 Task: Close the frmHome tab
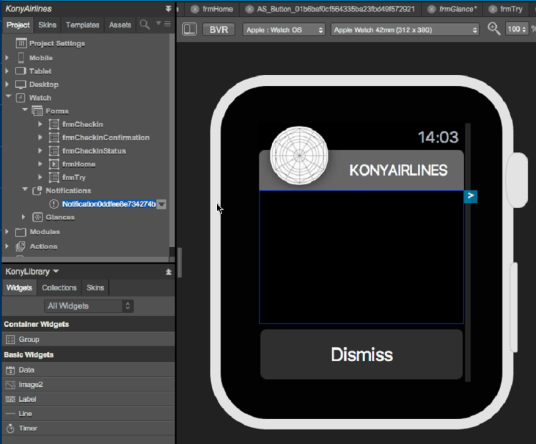pos(195,9)
